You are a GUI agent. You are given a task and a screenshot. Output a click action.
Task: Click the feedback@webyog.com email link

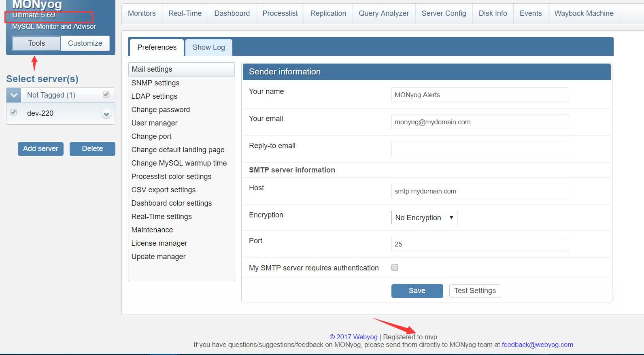[538, 344]
